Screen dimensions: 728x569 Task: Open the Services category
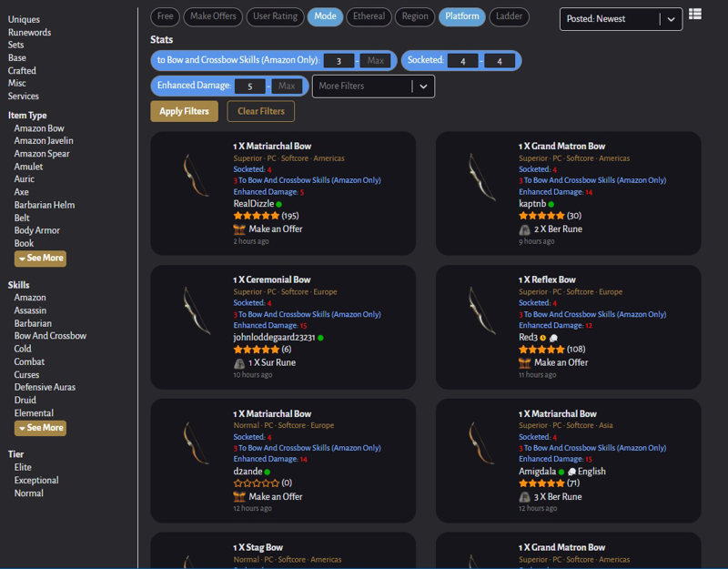tap(24, 97)
